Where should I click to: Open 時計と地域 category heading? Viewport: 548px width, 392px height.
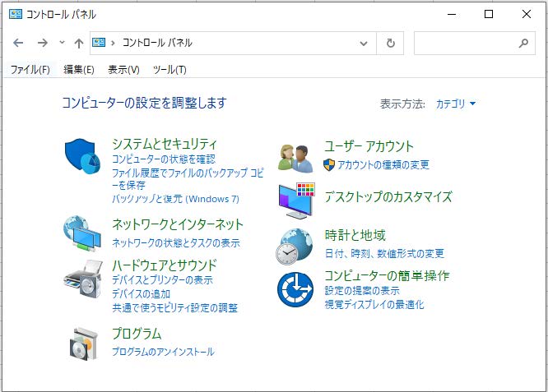click(x=355, y=235)
